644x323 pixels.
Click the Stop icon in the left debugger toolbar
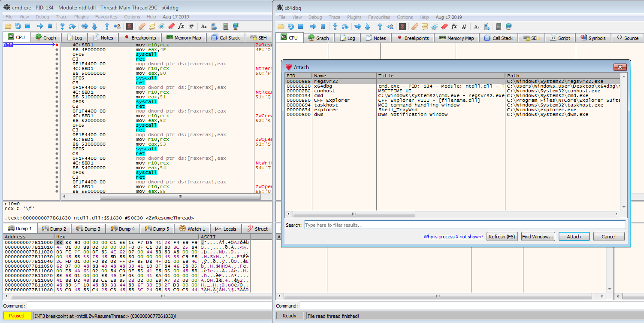point(27,27)
